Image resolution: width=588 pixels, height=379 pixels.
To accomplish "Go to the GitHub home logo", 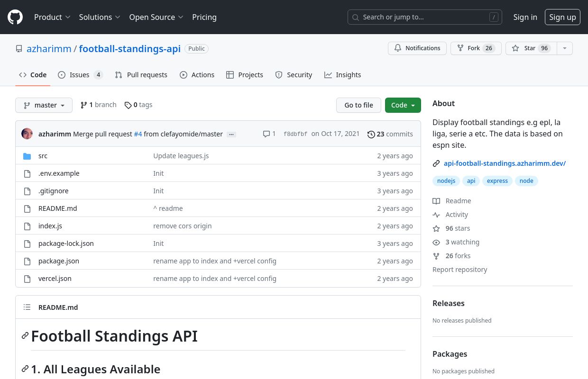I will [x=15, y=17].
